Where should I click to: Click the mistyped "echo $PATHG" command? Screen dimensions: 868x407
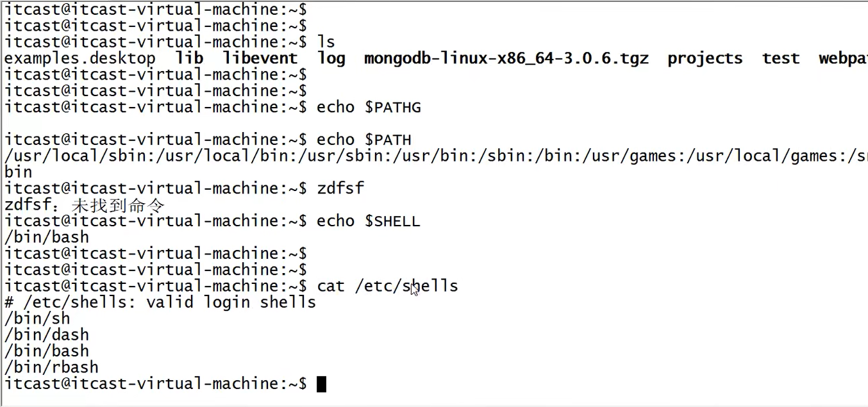click(x=369, y=107)
